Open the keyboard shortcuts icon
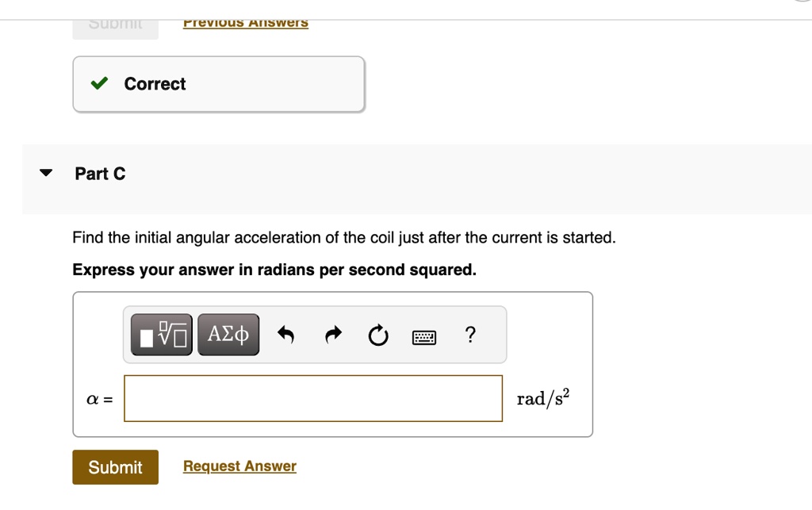812x510 pixels. [424, 337]
